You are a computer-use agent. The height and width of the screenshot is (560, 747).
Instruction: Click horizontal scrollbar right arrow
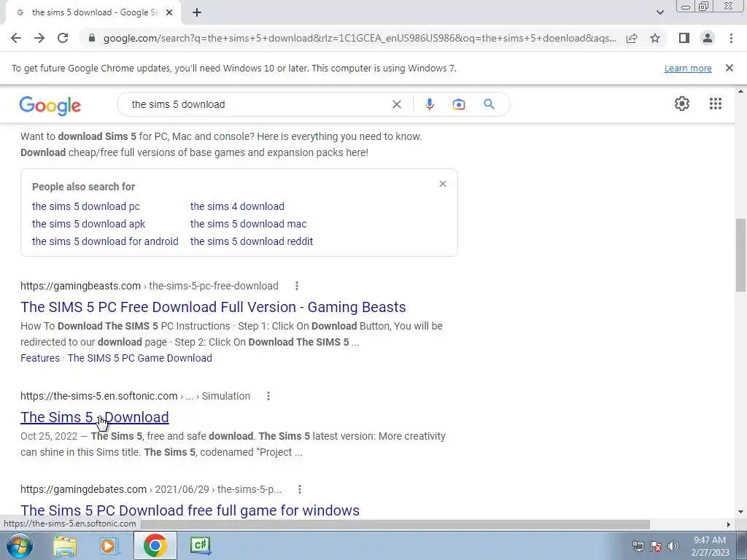pyautogui.click(x=729, y=524)
